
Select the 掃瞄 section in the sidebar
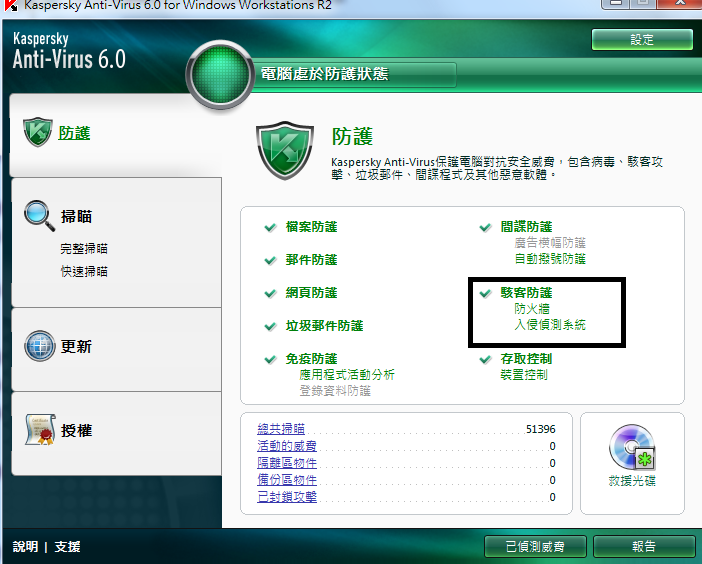[77, 217]
